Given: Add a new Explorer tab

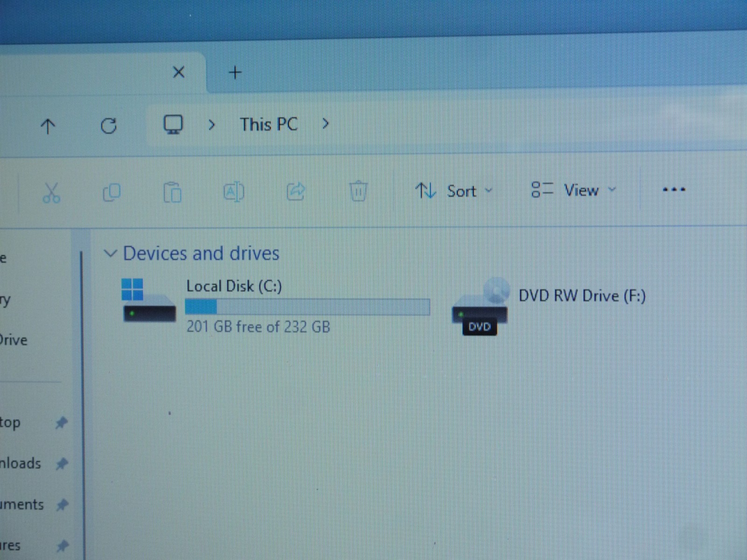Looking at the screenshot, I should click(235, 72).
